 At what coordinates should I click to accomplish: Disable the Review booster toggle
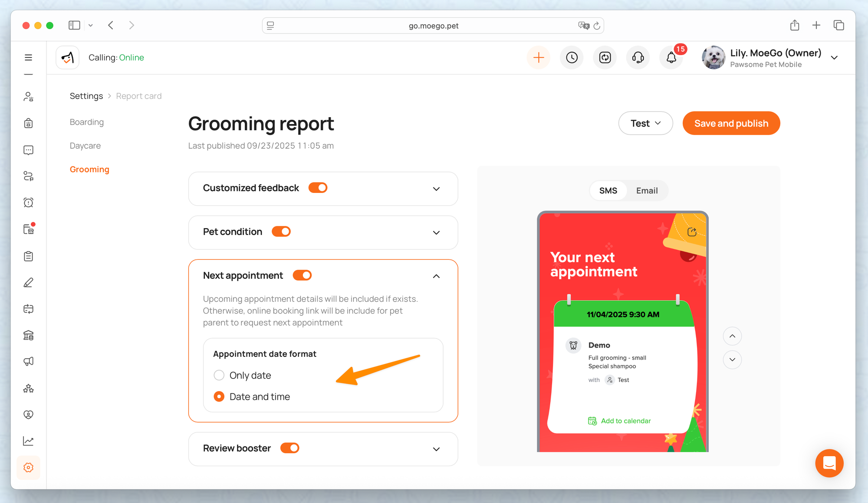click(x=289, y=448)
